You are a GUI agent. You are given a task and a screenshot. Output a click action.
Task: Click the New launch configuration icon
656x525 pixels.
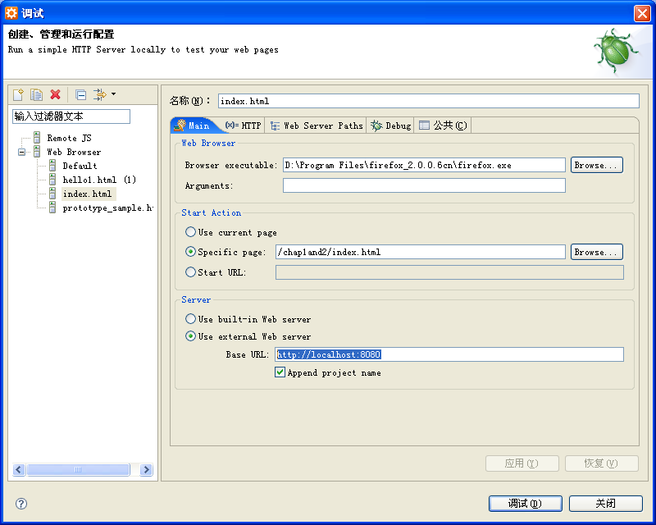tap(18, 95)
